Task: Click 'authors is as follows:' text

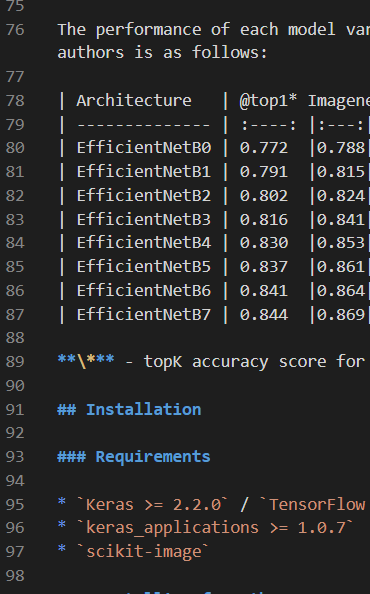Action: point(162,53)
